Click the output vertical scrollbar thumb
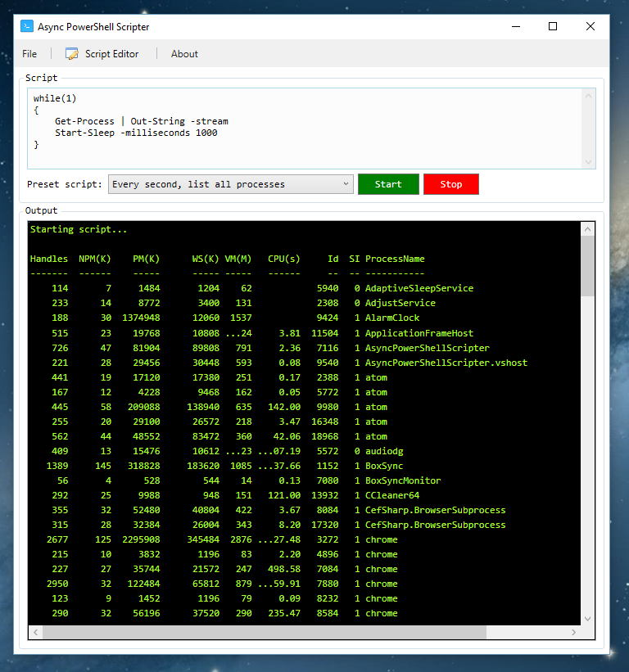 pyautogui.click(x=588, y=266)
